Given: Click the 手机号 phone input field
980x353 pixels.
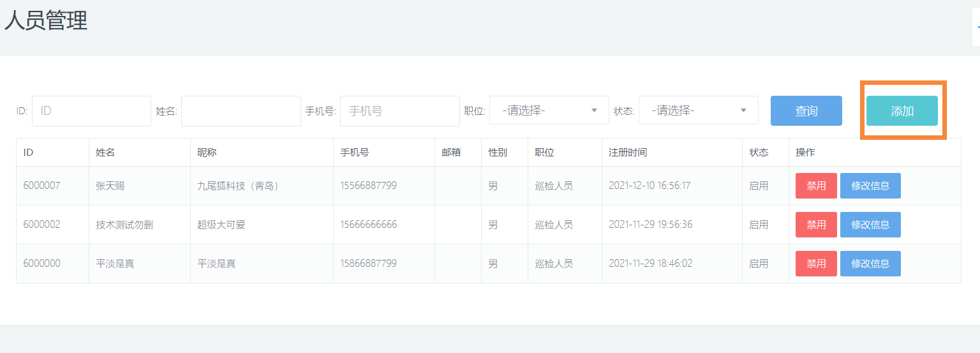Looking at the screenshot, I should (x=399, y=111).
